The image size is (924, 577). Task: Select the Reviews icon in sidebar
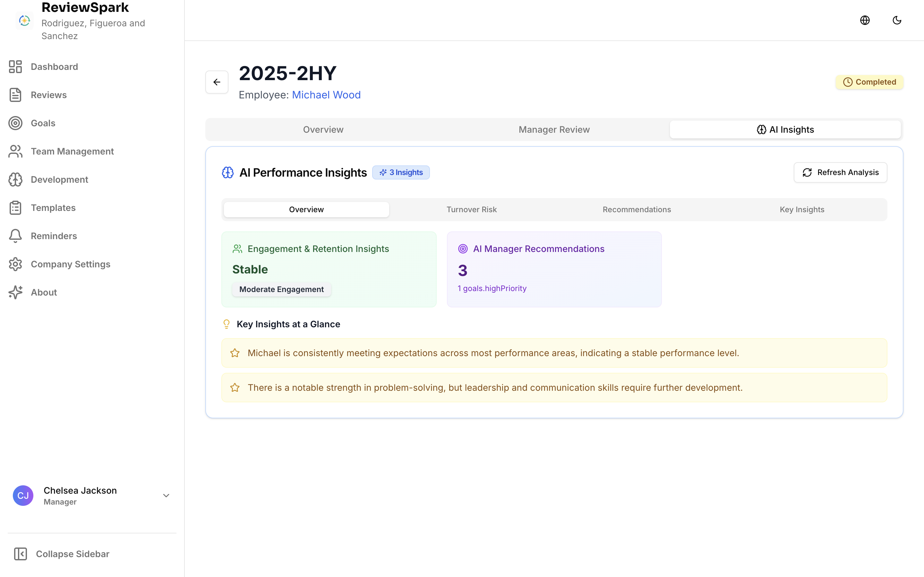pyautogui.click(x=15, y=95)
